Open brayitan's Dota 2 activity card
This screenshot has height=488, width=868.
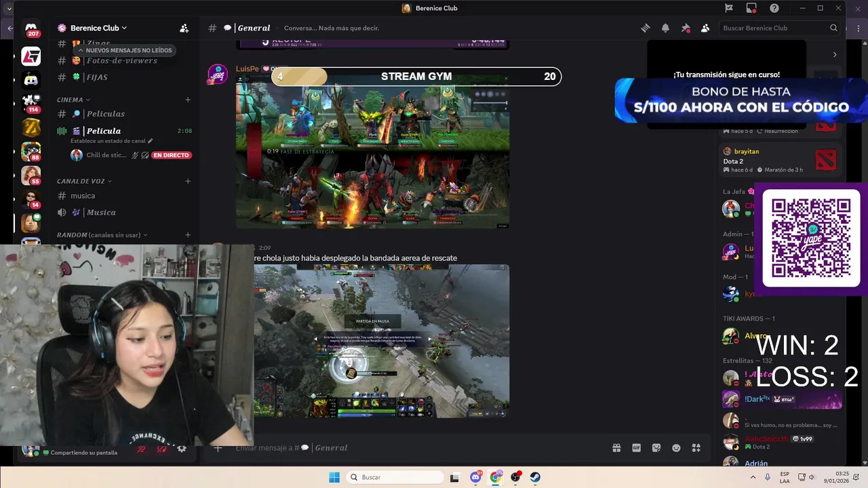[781, 161]
